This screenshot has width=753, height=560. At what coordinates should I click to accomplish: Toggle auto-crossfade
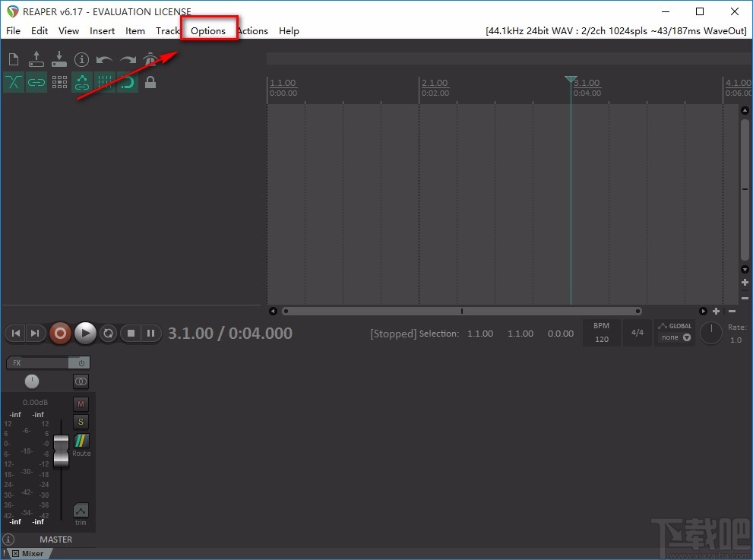click(x=14, y=82)
